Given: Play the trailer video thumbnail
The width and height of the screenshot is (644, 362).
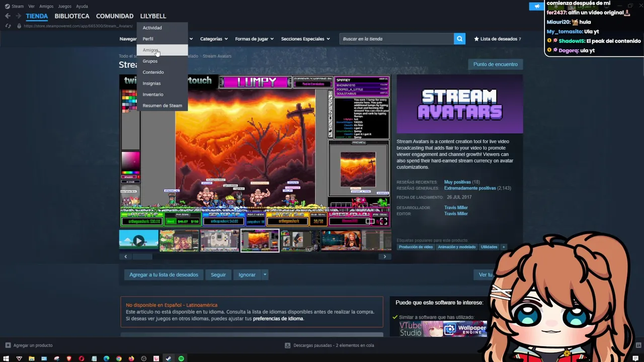Looking at the screenshot, I should pos(139,240).
